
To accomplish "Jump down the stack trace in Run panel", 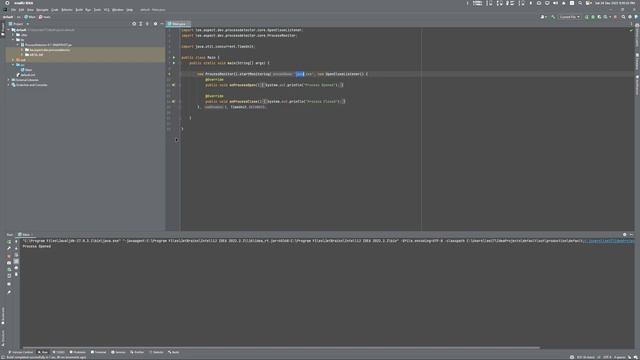I will (16, 248).
